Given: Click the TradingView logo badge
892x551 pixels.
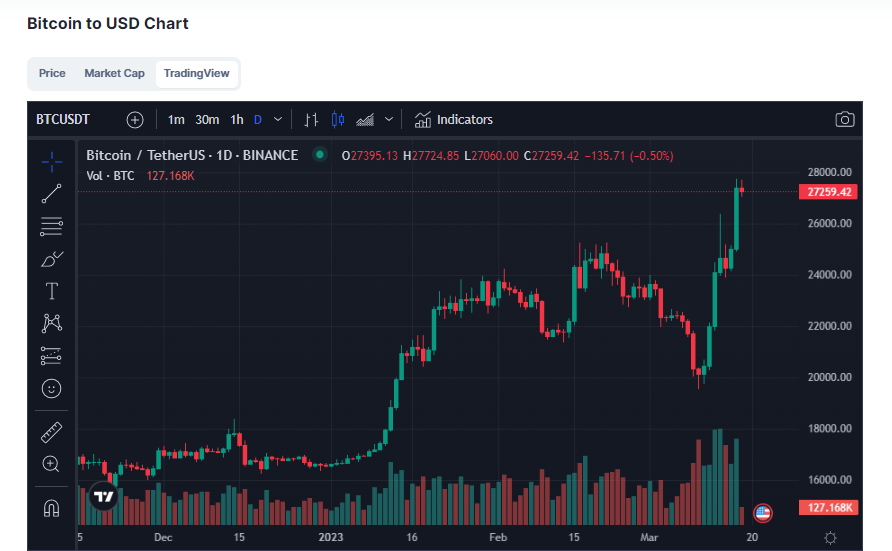Looking at the screenshot, I should coord(104,496).
